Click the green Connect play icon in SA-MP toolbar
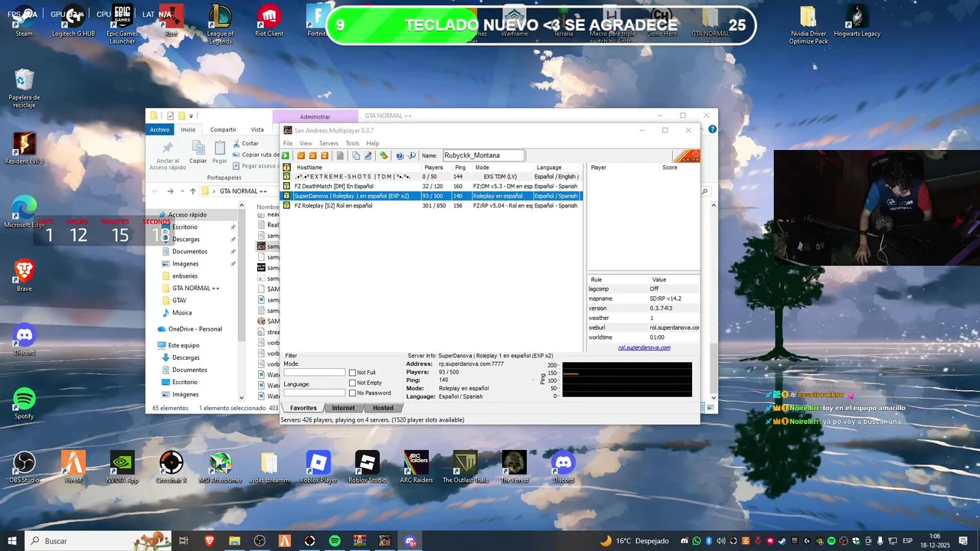 click(286, 155)
